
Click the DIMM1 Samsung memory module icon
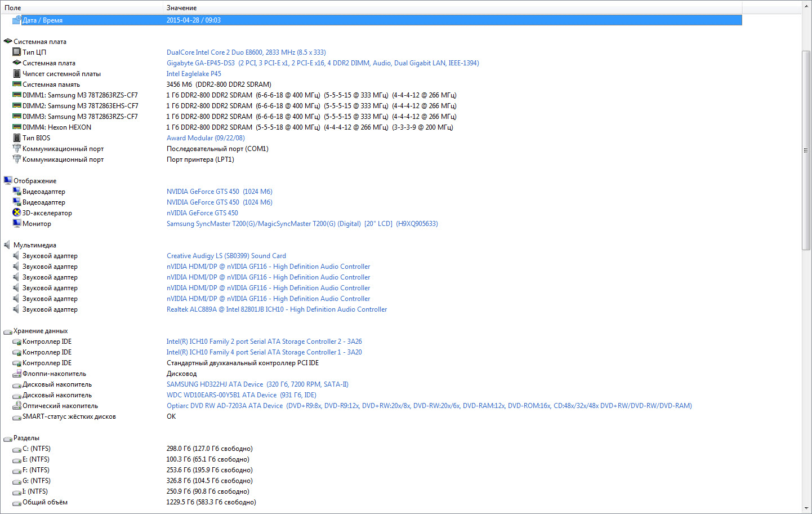click(17, 95)
